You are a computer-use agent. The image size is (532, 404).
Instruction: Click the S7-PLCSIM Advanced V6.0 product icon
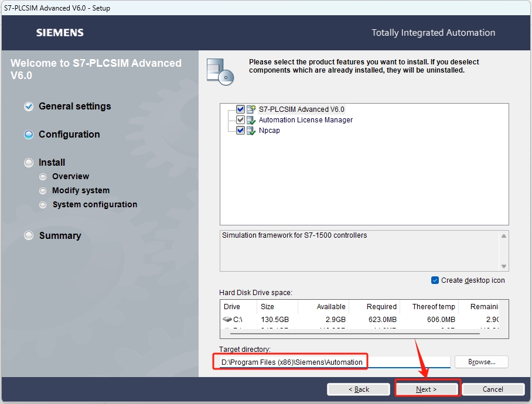point(251,109)
